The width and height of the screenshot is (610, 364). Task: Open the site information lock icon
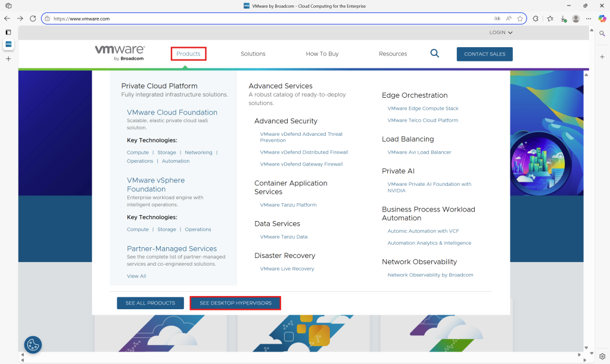pos(47,18)
